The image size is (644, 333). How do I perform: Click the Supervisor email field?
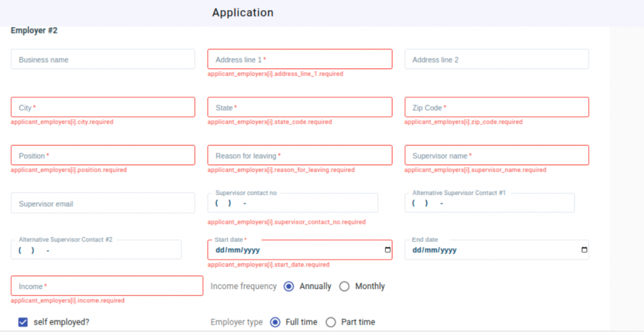pyautogui.click(x=103, y=204)
